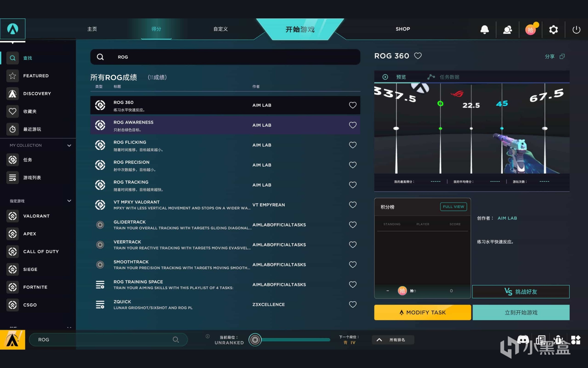Favorite the ROG Flicking task

click(352, 145)
